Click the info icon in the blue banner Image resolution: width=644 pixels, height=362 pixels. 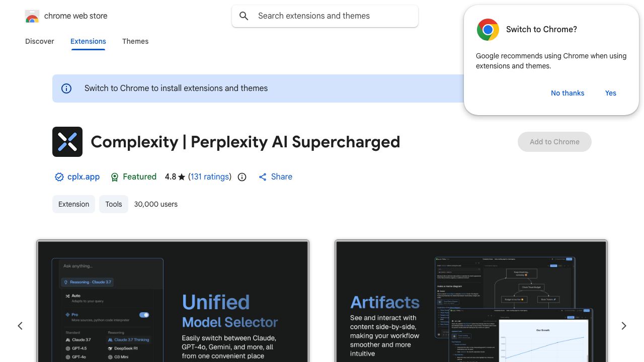click(x=66, y=88)
